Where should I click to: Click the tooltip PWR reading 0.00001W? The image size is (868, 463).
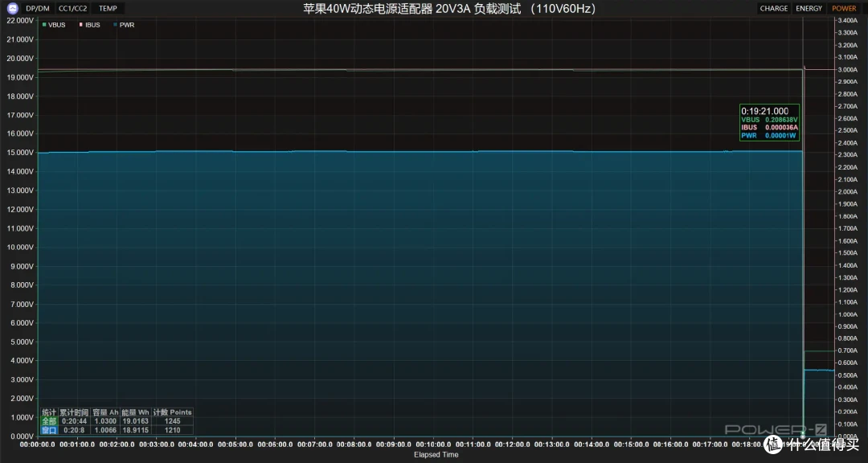780,136
